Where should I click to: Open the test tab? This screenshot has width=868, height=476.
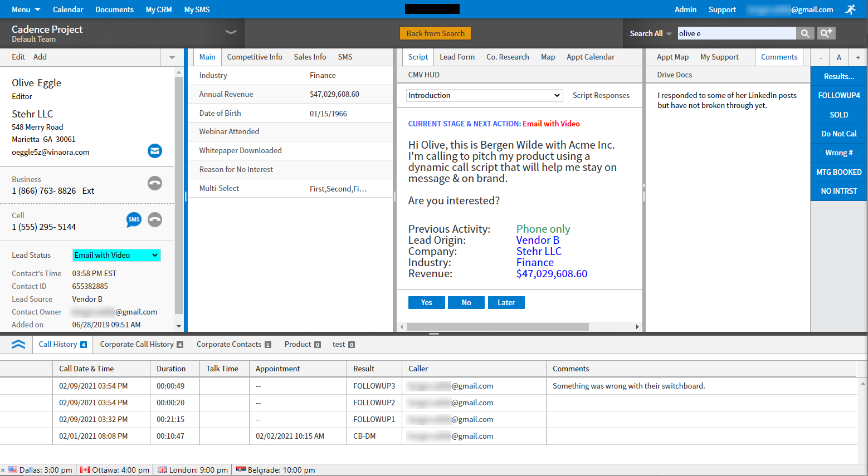[343, 344]
